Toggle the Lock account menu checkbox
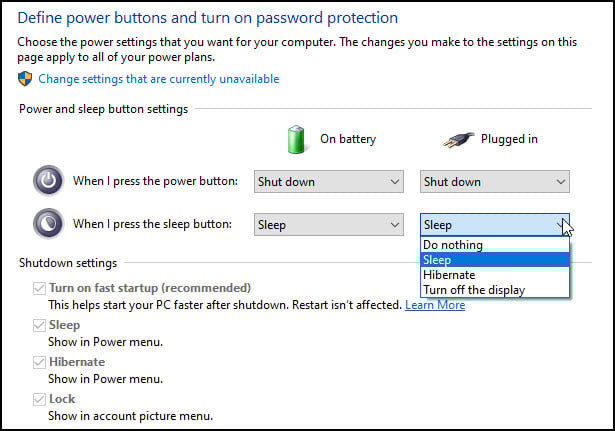 (39, 399)
